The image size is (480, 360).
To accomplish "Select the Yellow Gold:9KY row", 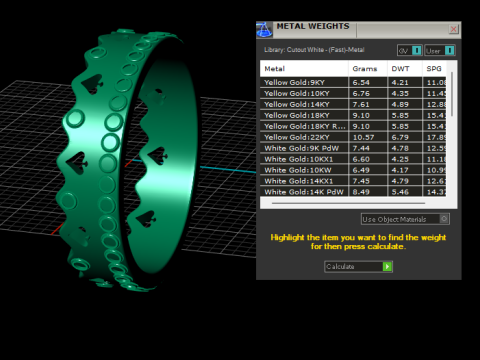I will coord(353,82).
